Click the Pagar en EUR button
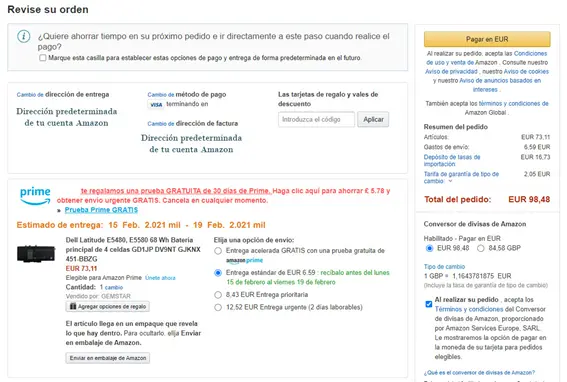 click(x=487, y=39)
